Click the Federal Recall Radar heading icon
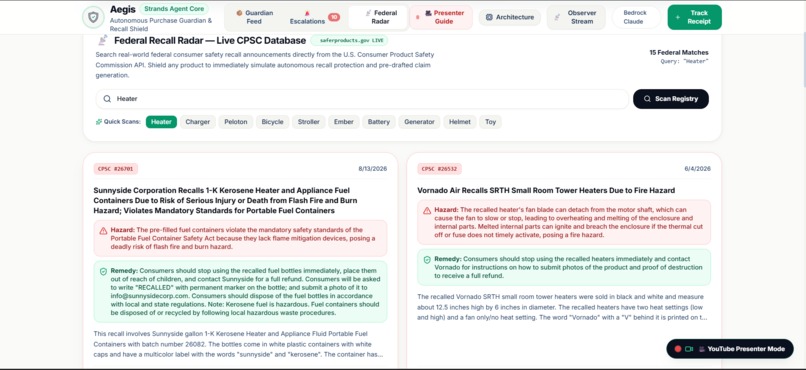This screenshot has width=806, height=370. [x=103, y=40]
